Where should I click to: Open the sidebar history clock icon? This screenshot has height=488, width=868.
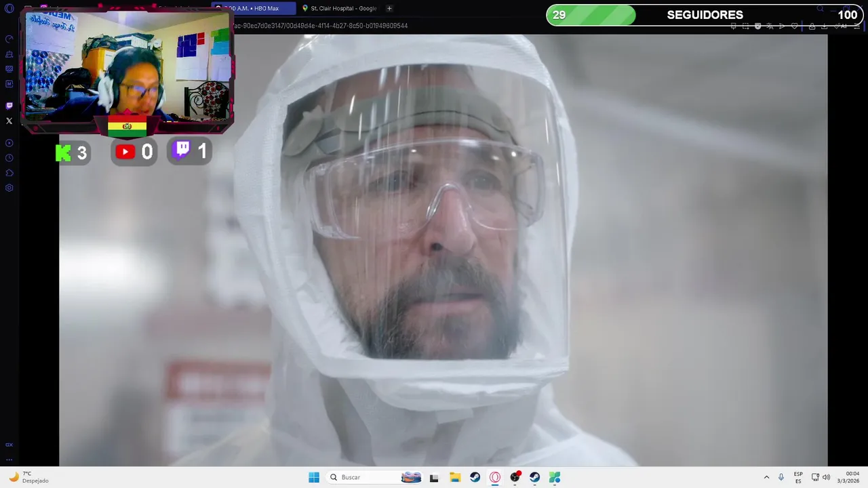click(x=9, y=158)
